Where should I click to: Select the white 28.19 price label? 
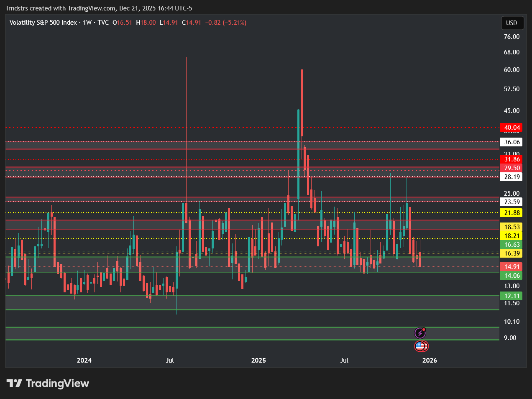click(x=512, y=177)
